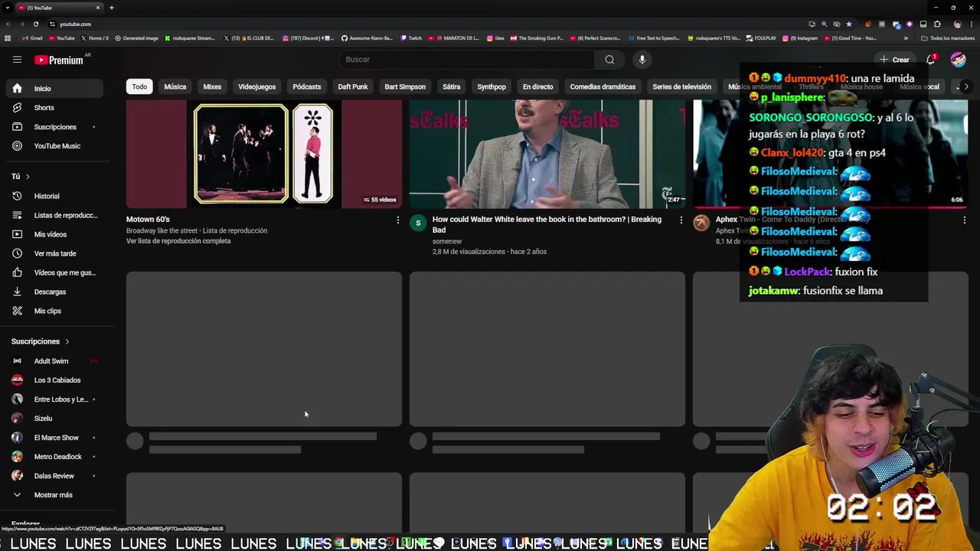Select the Videojuegos filter chip
Image resolution: width=980 pixels, height=551 pixels.
[256, 86]
